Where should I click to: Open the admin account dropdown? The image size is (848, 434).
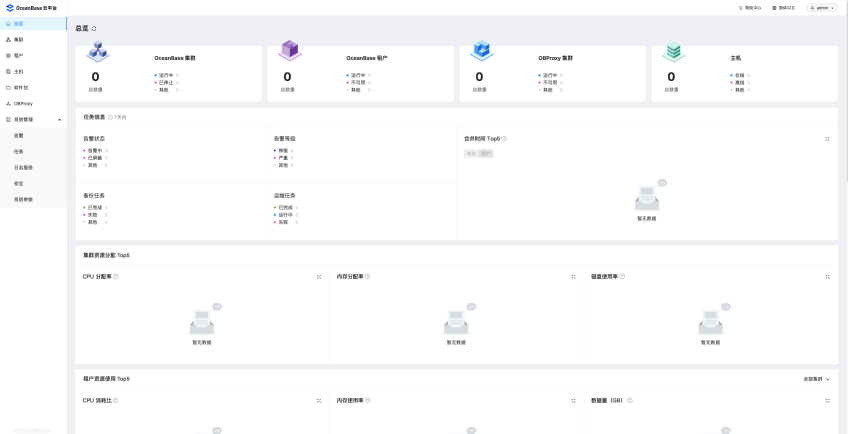(x=822, y=8)
